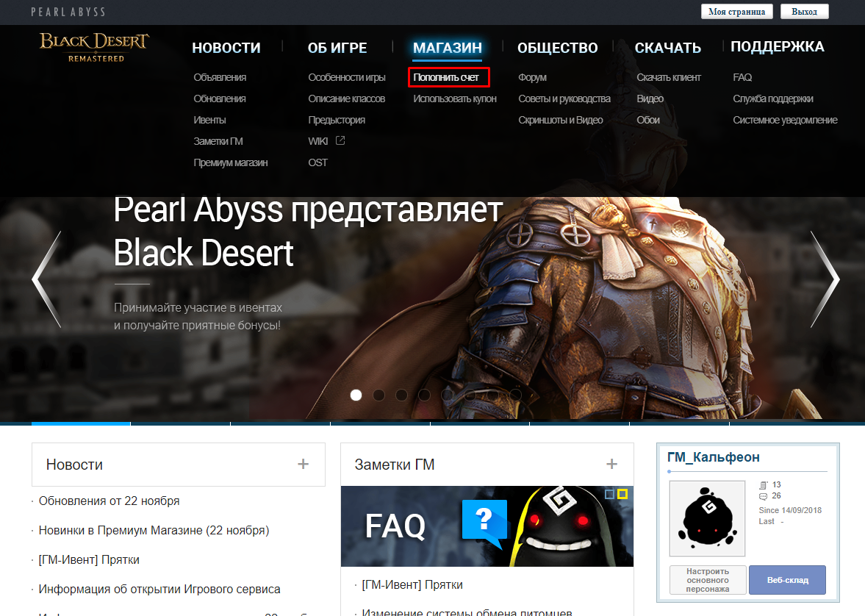Screen dimensions: 865x616
Task: Select the seventh banner carousel dot
Action: [x=492, y=395]
